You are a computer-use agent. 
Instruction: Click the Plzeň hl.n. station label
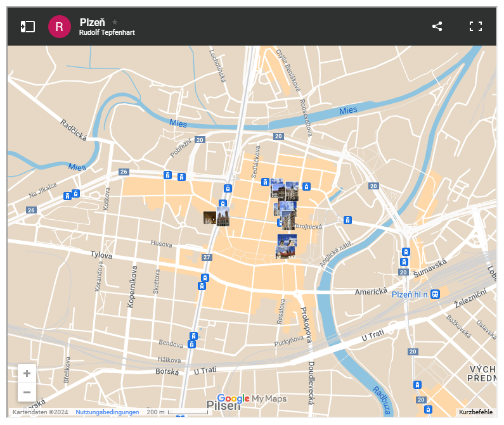pos(410,295)
